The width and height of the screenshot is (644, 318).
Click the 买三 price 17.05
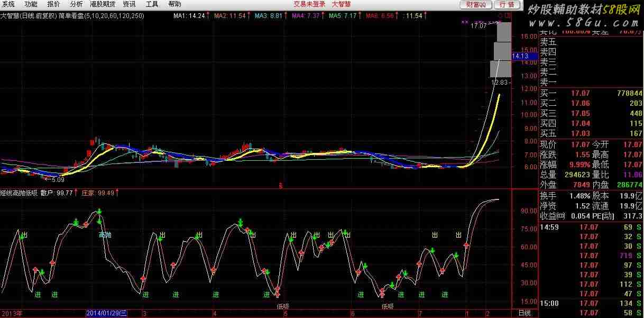[x=581, y=114]
